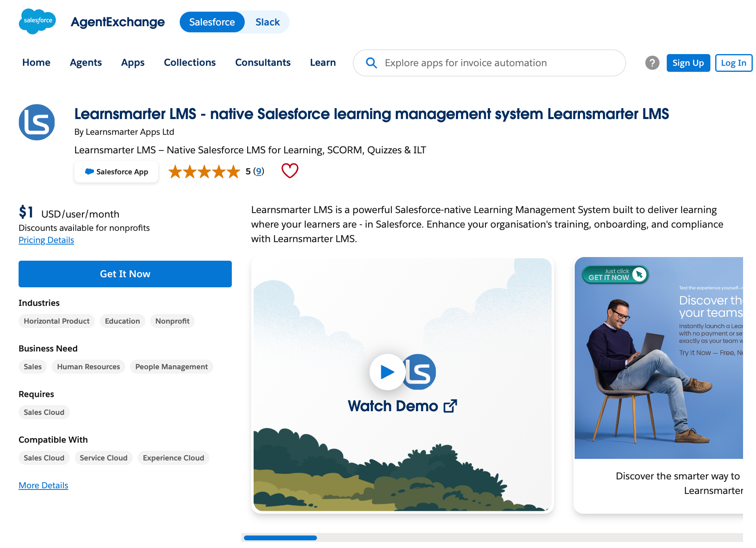
Task: Play the Watch Demo video
Action: (387, 372)
